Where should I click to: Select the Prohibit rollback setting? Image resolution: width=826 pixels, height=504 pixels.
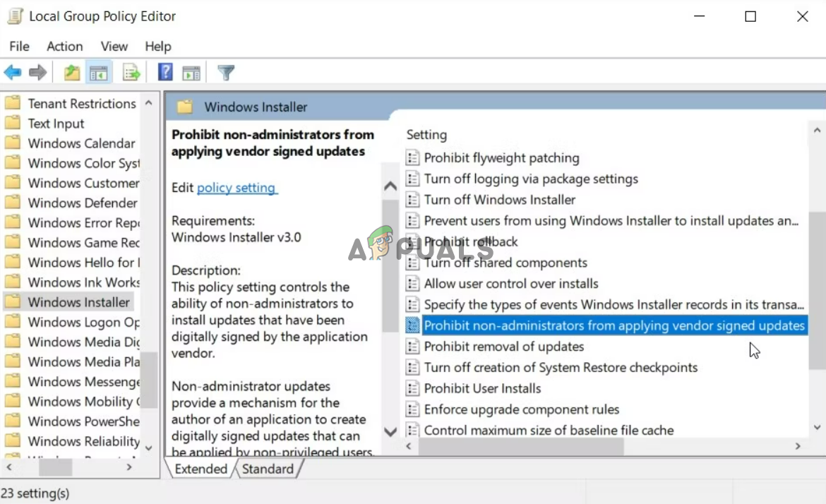470,241
